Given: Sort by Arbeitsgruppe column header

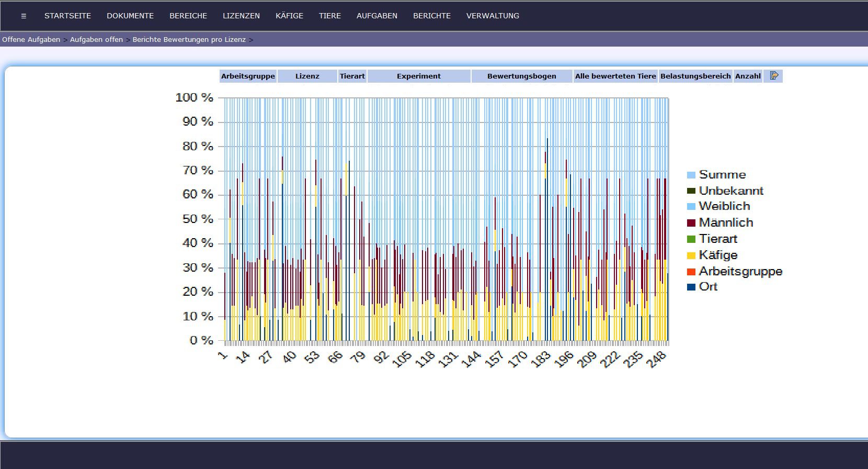Looking at the screenshot, I should [248, 76].
